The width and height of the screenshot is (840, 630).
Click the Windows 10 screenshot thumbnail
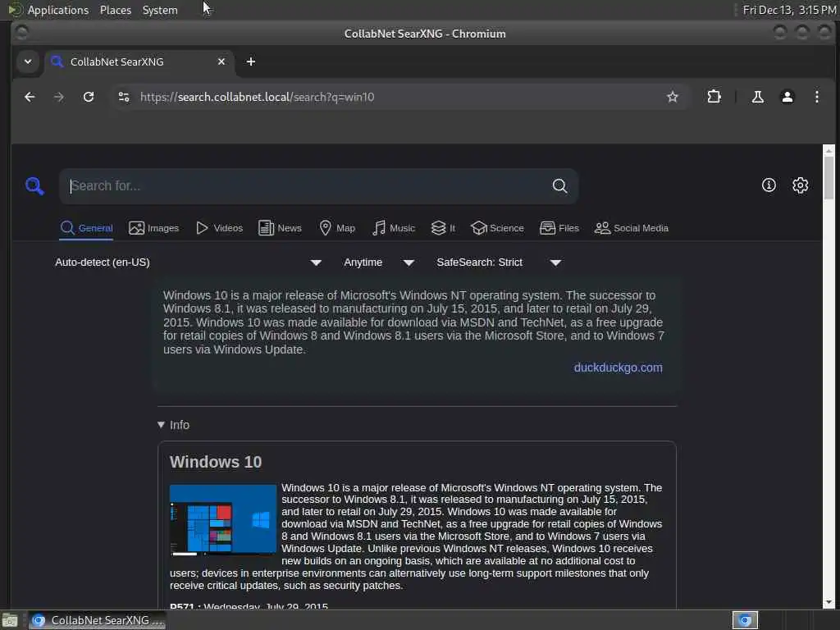coord(223,519)
